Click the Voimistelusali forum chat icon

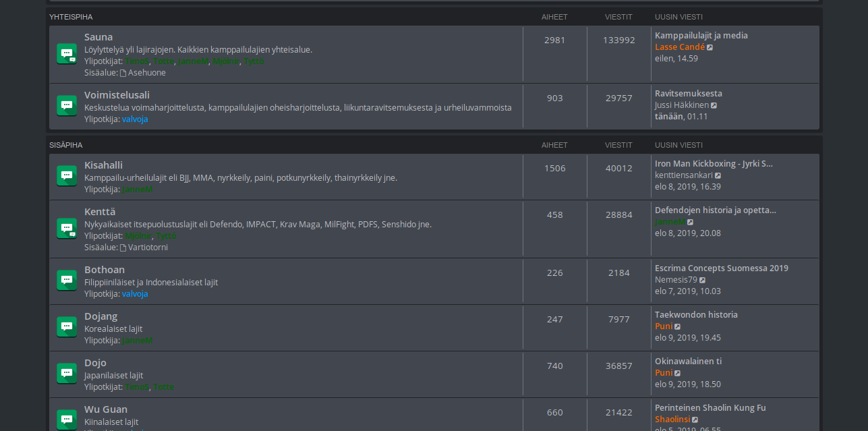coord(67,106)
